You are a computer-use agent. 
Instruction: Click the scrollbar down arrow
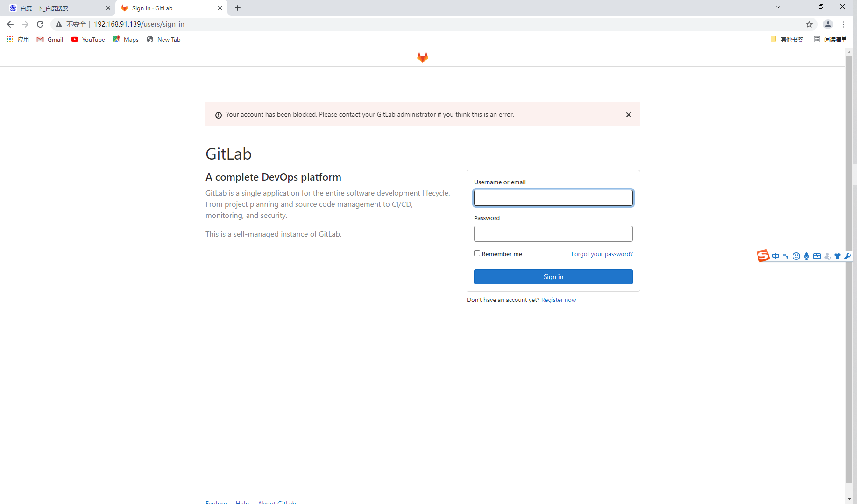point(849,499)
